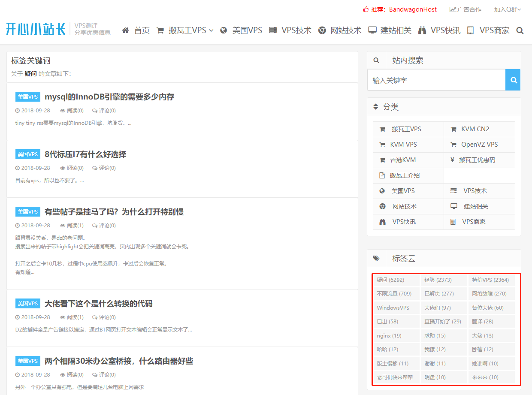Screen dimensions: 532x395
Task: Select the 搬瓦工优惠码 category
Action: [x=477, y=160]
